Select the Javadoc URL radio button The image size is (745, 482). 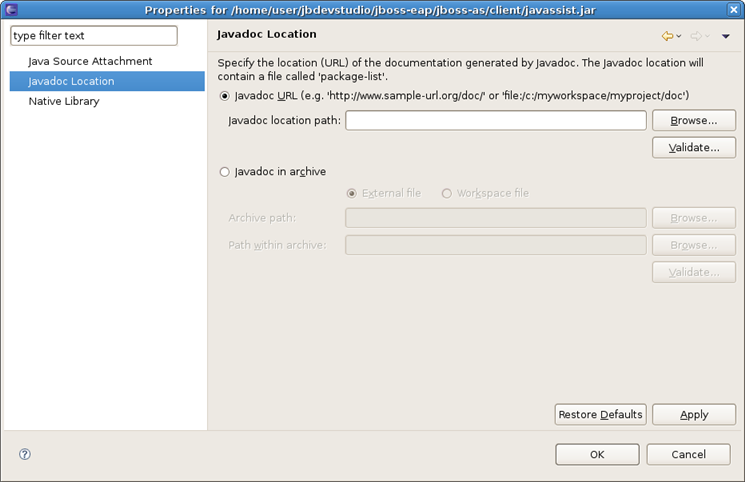[224, 96]
